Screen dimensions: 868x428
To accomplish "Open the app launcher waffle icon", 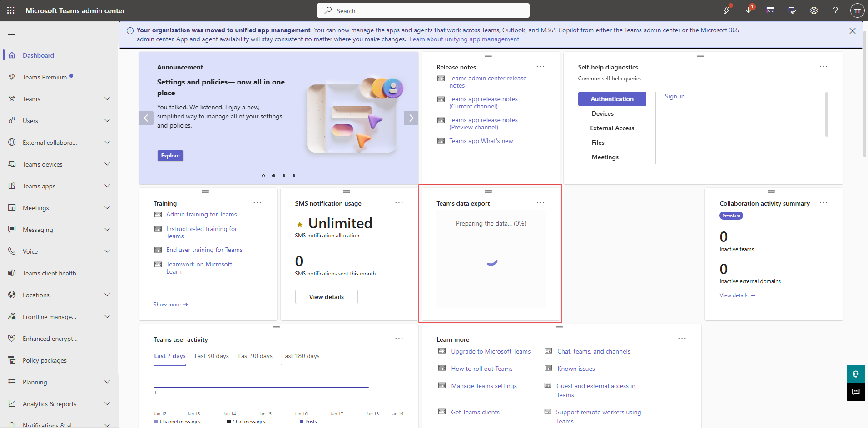I will (x=10, y=10).
